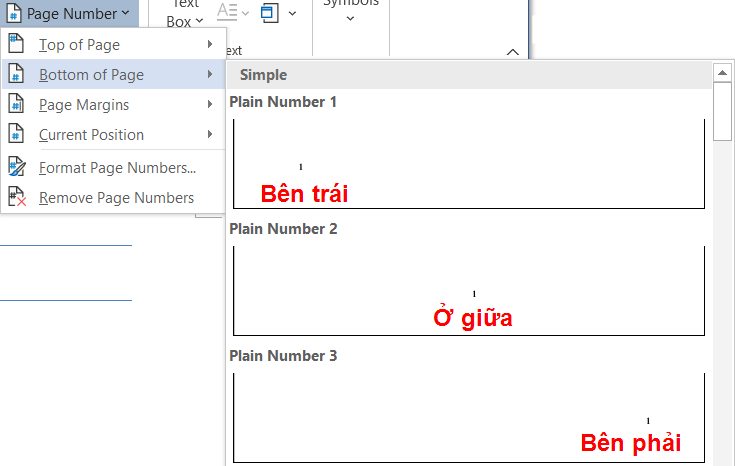Select the Plain Number 1 left-aligned preview
735x466 pixels.
[469, 164]
